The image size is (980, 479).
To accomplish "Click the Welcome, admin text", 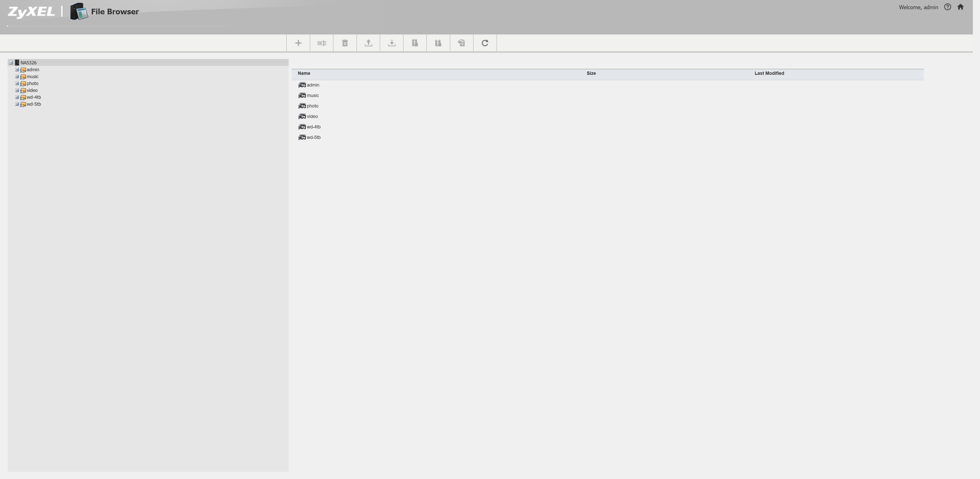I will 918,7.
